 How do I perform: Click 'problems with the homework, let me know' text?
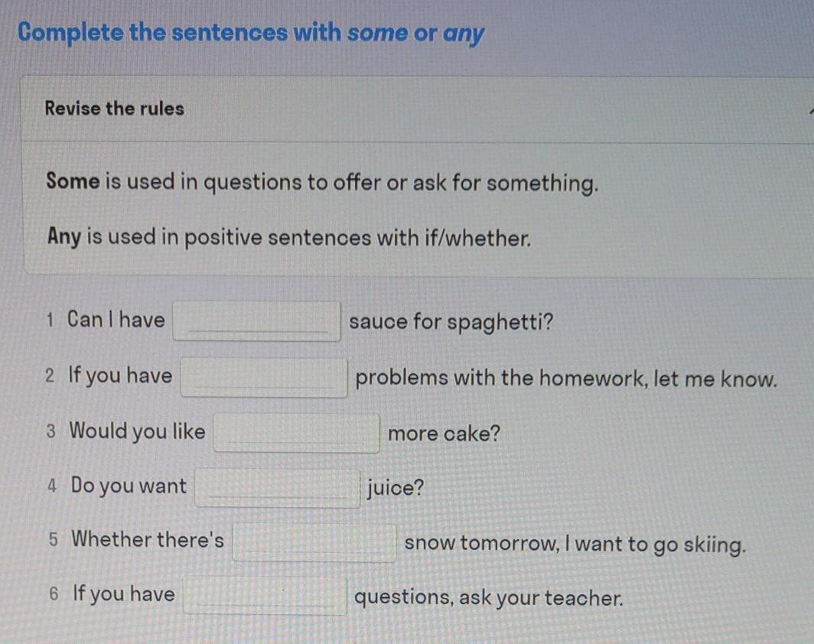[566, 379]
